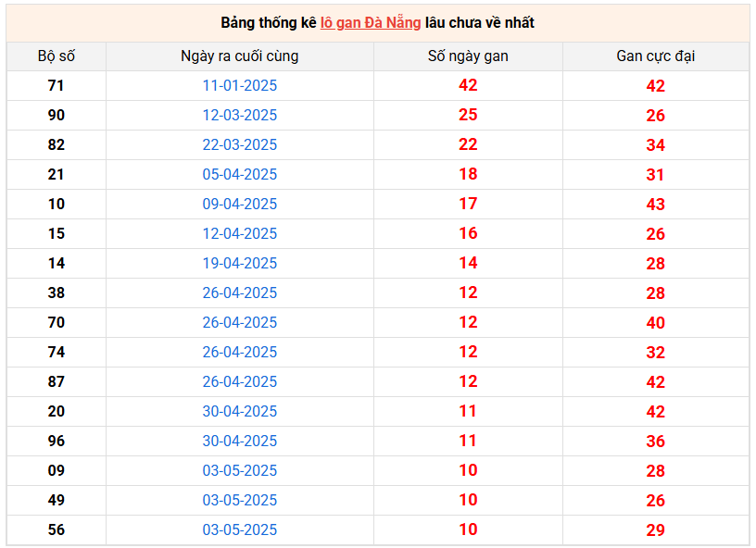
Task: Click the date 22-03-2025
Action: [x=239, y=144]
